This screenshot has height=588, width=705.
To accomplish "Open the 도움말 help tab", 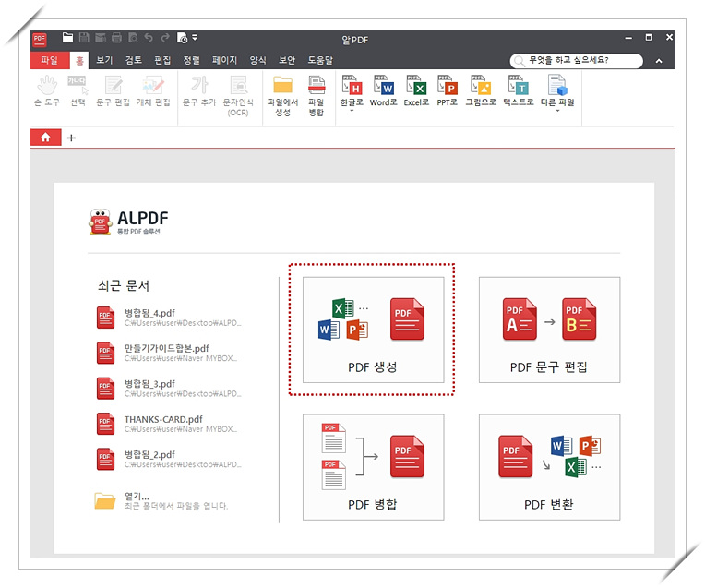I will click(320, 60).
